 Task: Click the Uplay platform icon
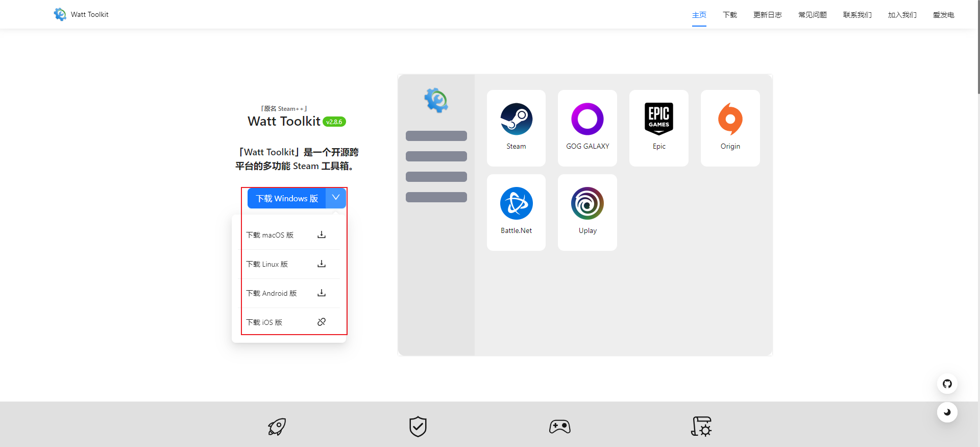click(587, 203)
